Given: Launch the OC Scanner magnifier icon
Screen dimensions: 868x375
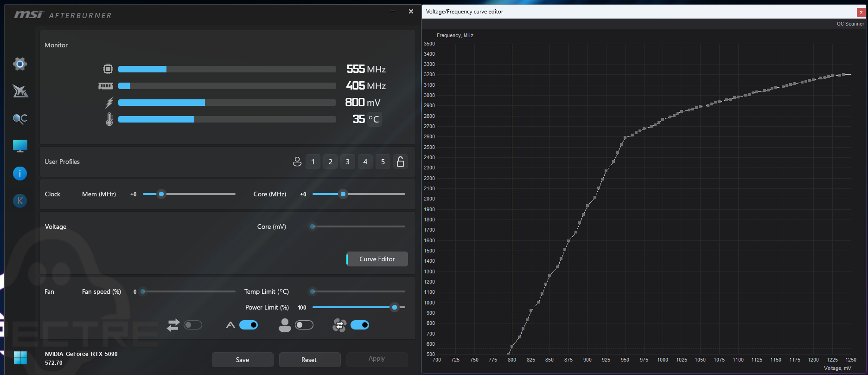Looking at the screenshot, I should [20, 119].
